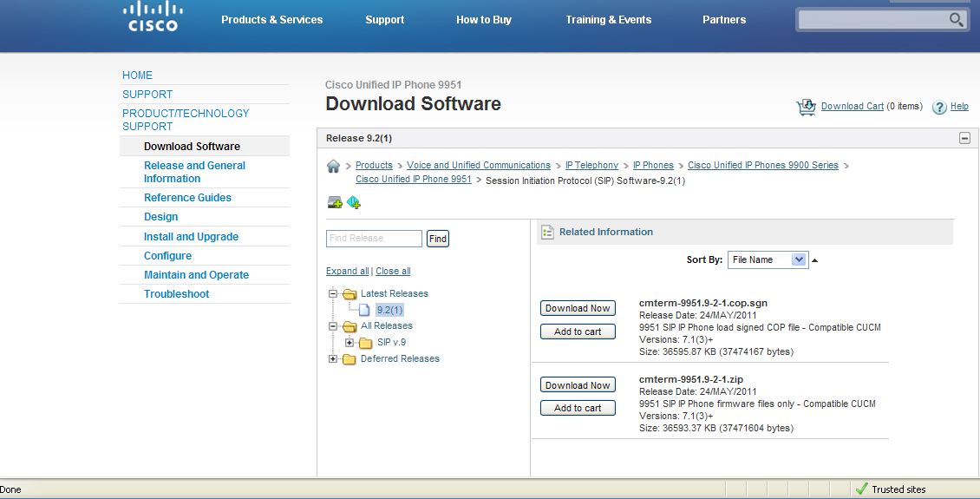Click IP Phones breadcrumb link
980x499 pixels.
click(x=653, y=166)
